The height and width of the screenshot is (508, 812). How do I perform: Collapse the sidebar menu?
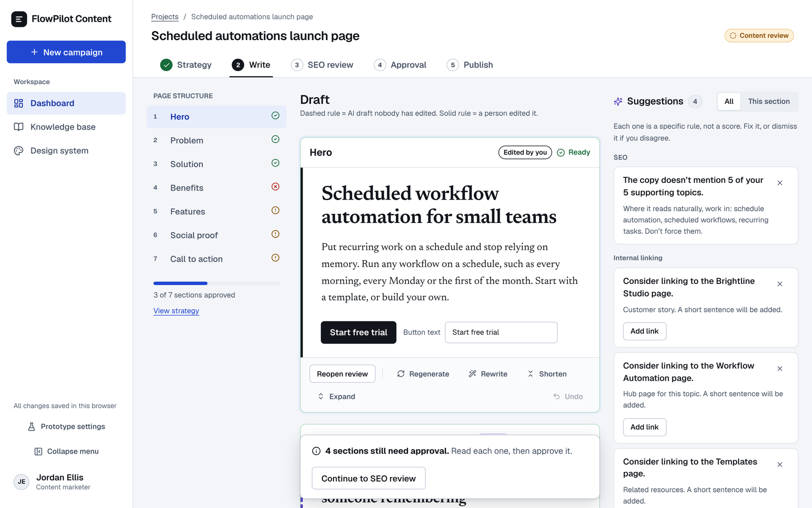(x=66, y=452)
